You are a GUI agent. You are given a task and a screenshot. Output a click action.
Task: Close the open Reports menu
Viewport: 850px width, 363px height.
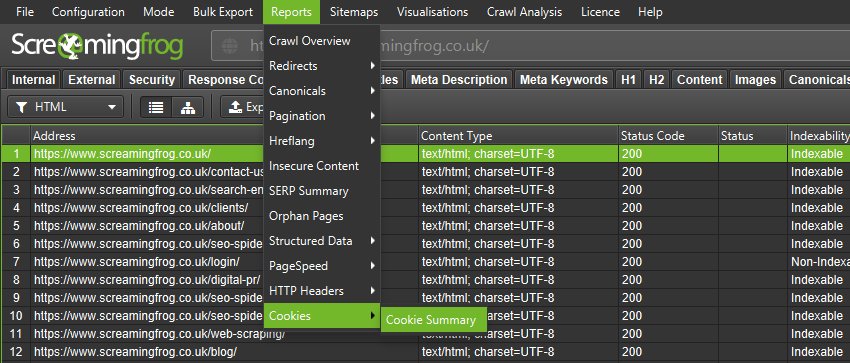[292, 11]
